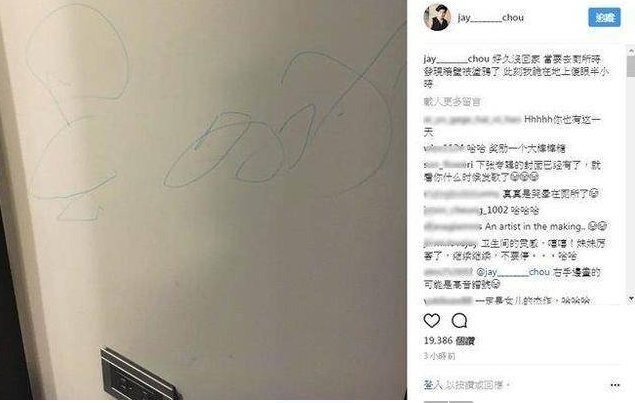Click the username ending in _1002

pyautogui.click(x=466, y=210)
